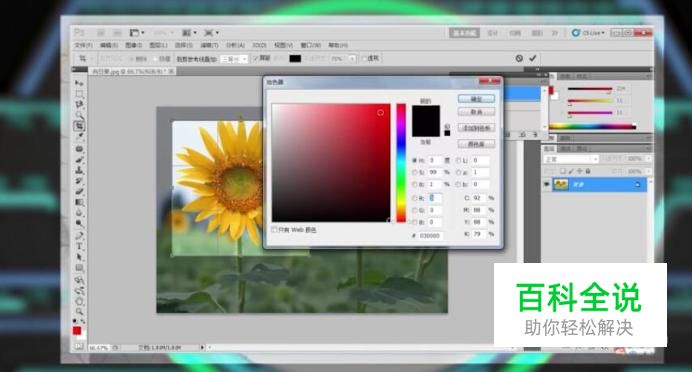Select the Clone Stamp tool
692x372 pixels.
pos(79,170)
